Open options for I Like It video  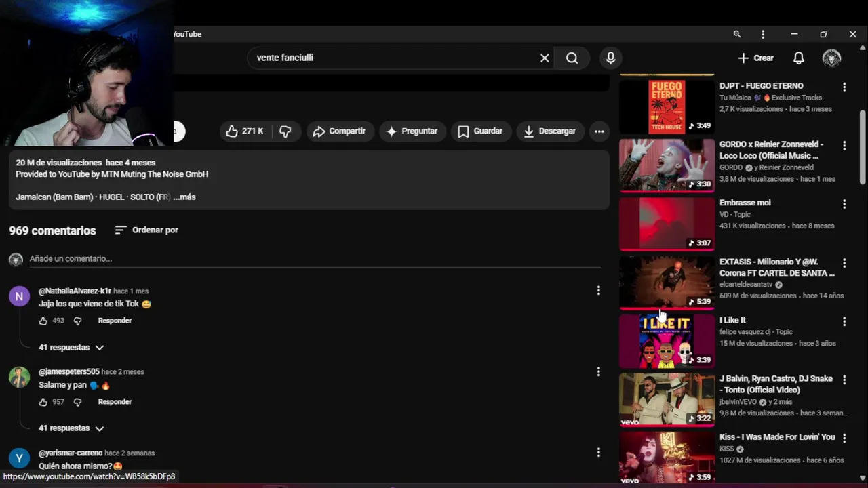[x=844, y=321]
